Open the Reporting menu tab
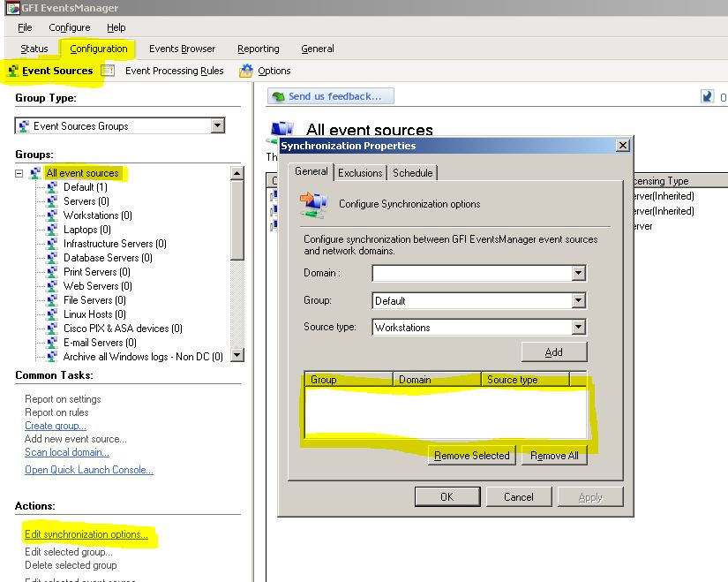728x582 pixels. tap(258, 49)
